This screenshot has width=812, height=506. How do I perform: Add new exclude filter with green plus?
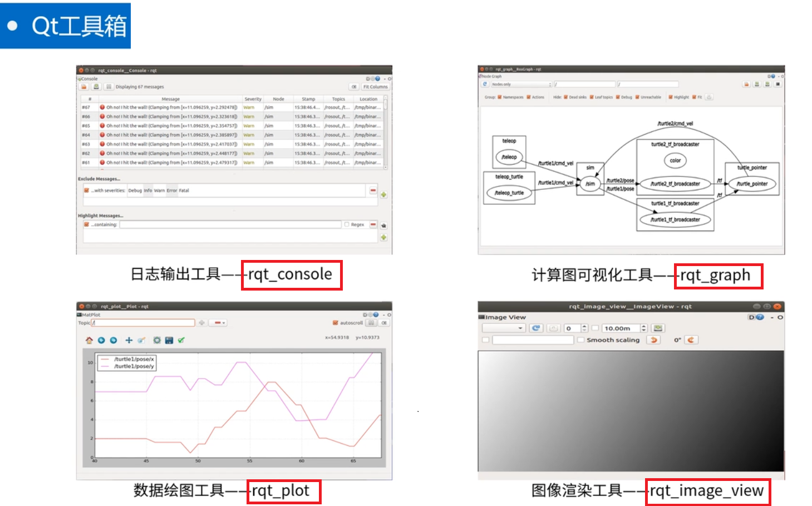coord(383,195)
